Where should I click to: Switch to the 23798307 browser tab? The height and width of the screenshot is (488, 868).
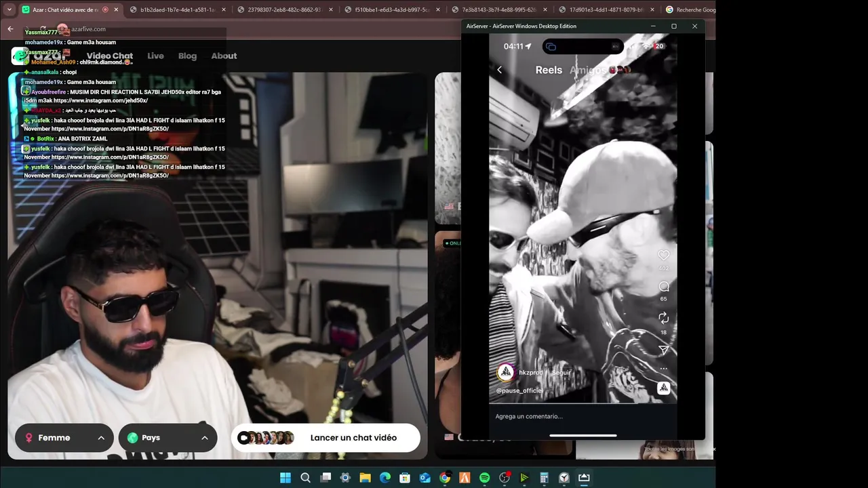click(283, 9)
